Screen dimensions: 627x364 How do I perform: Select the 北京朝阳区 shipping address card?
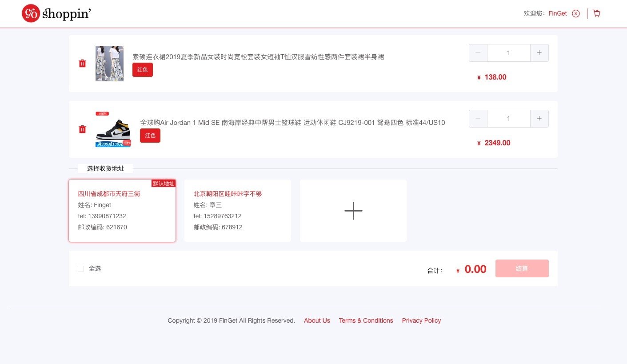click(x=237, y=210)
